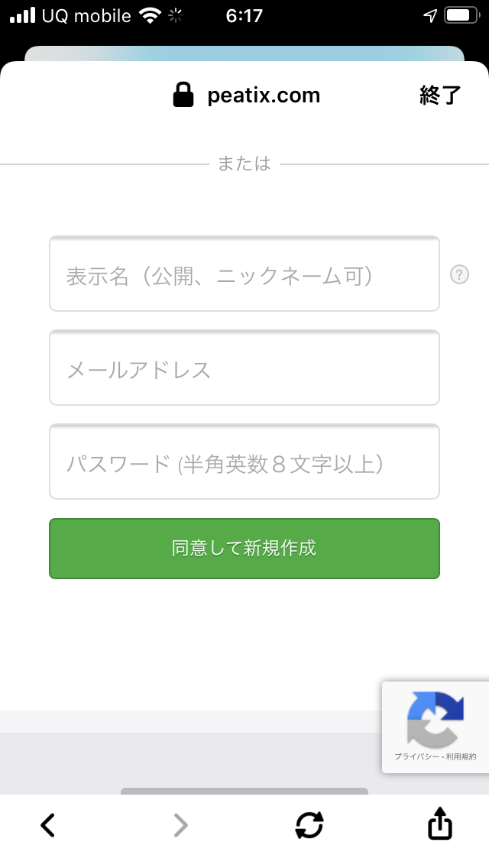Tap the forward navigation arrow

pyautogui.click(x=180, y=825)
